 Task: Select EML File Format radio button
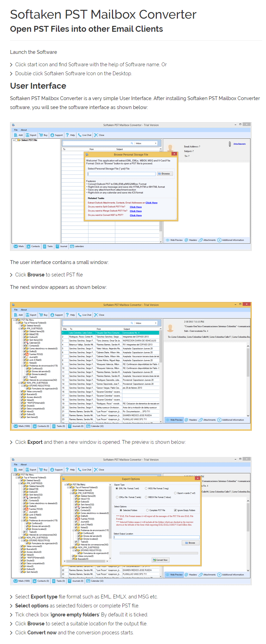[x=117, y=488]
